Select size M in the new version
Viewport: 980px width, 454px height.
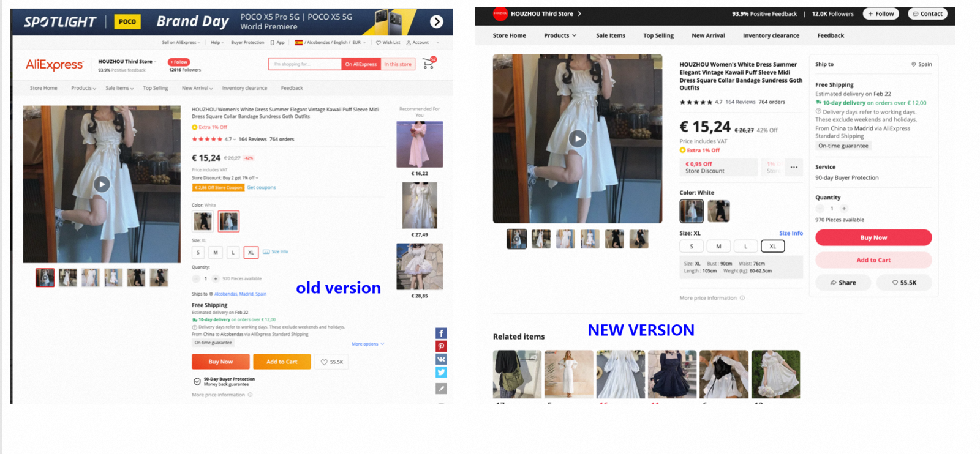coord(718,247)
